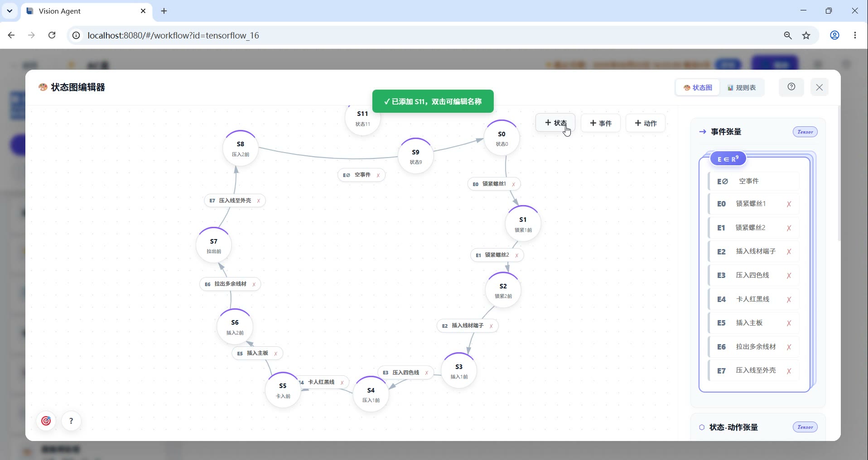Remove the 卡入红黑线 edge label on canvas

pyautogui.click(x=342, y=383)
